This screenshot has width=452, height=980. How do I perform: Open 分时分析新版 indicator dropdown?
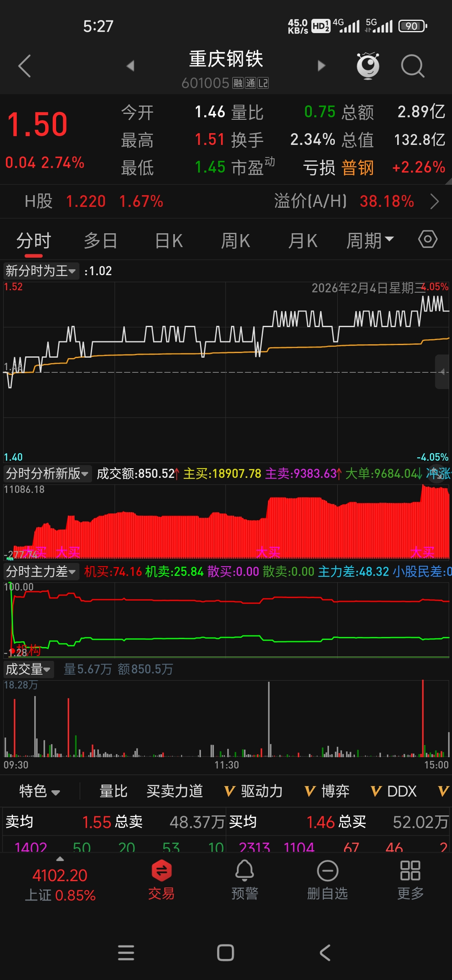coord(47,474)
